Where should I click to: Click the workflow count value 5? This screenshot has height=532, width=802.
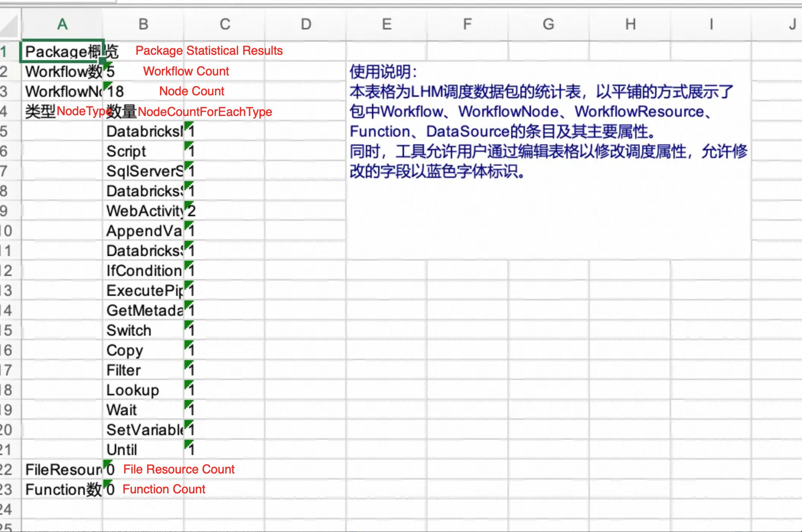[143, 71]
